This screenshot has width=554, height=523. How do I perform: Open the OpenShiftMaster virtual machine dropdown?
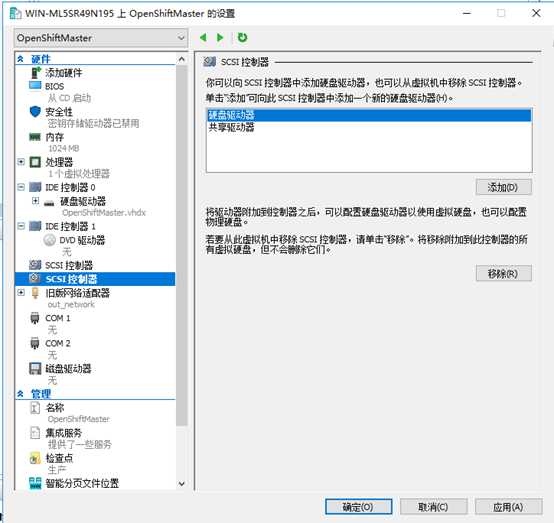(101, 38)
